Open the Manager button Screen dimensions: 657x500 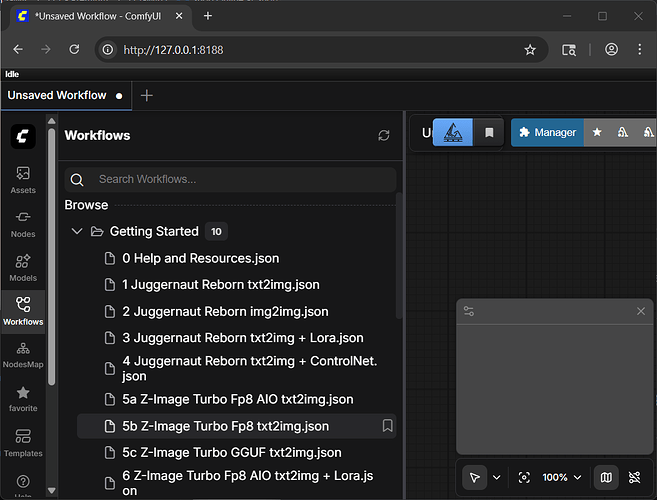[x=546, y=132]
